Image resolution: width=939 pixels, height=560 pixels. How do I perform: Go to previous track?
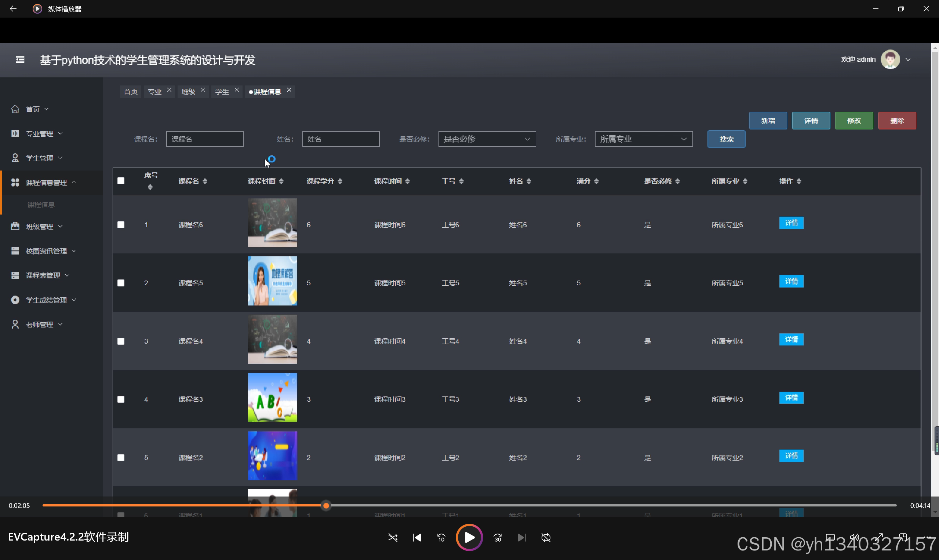pyautogui.click(x=417, y=537)
